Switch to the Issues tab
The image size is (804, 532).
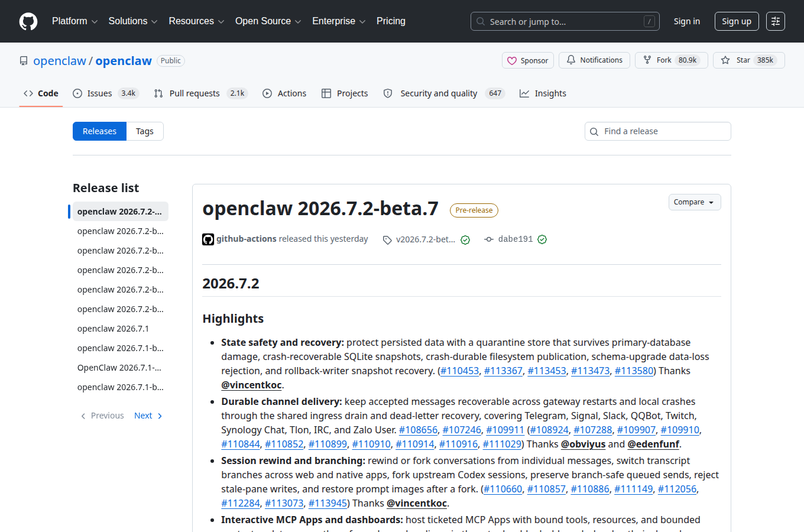point(105,93)
